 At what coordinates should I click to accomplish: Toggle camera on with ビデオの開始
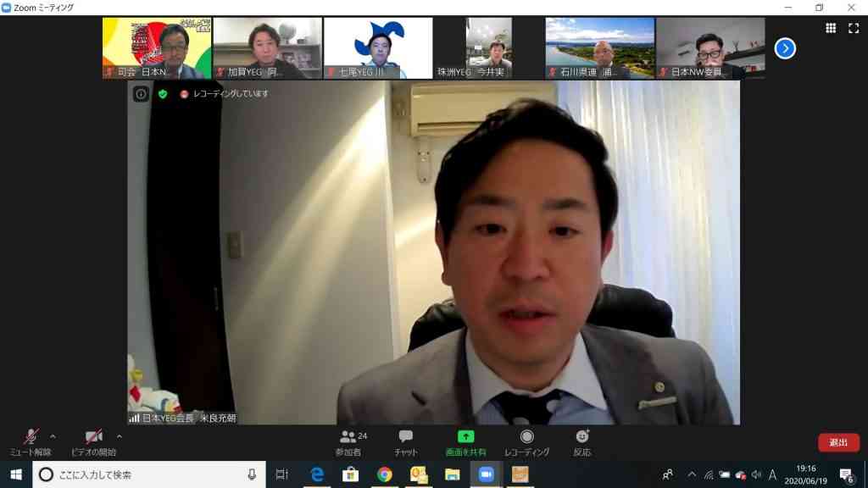pyautogui.click(x=93, y=443)
